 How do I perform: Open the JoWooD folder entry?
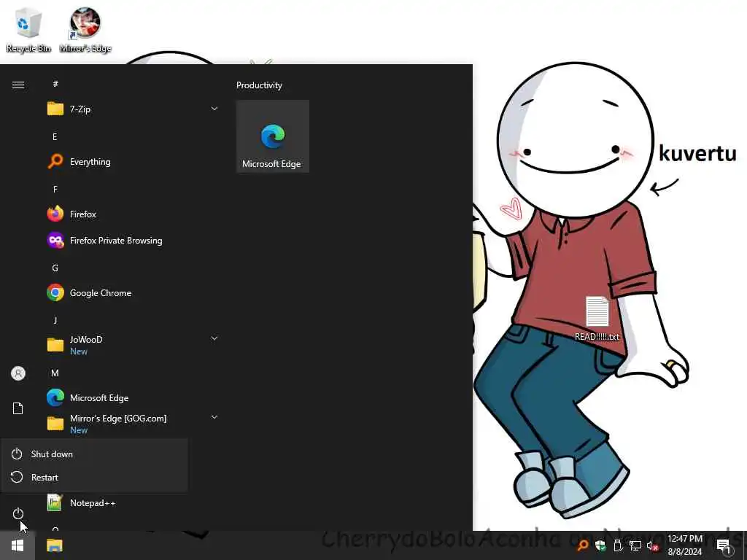(x=133, y=345)
